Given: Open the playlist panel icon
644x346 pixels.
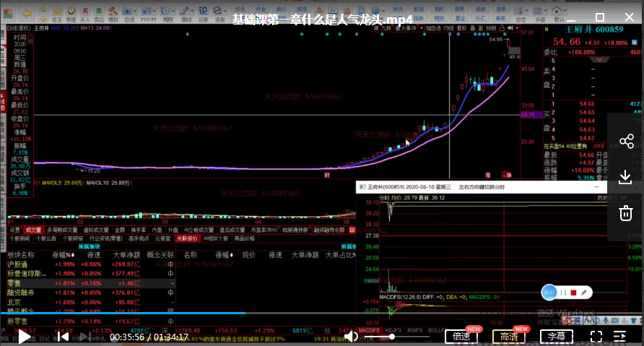Looking at the screenshot, I should pos(620,336).
